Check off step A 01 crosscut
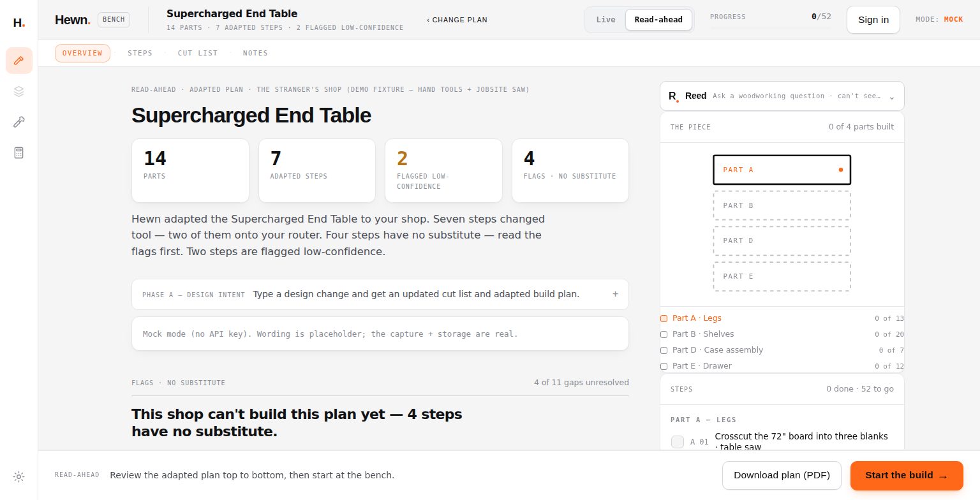 click(678, 441)
